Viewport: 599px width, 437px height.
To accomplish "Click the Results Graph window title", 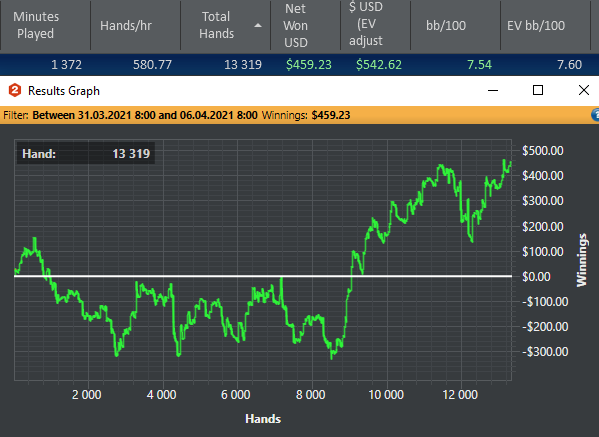I will (x=64, y=91).
